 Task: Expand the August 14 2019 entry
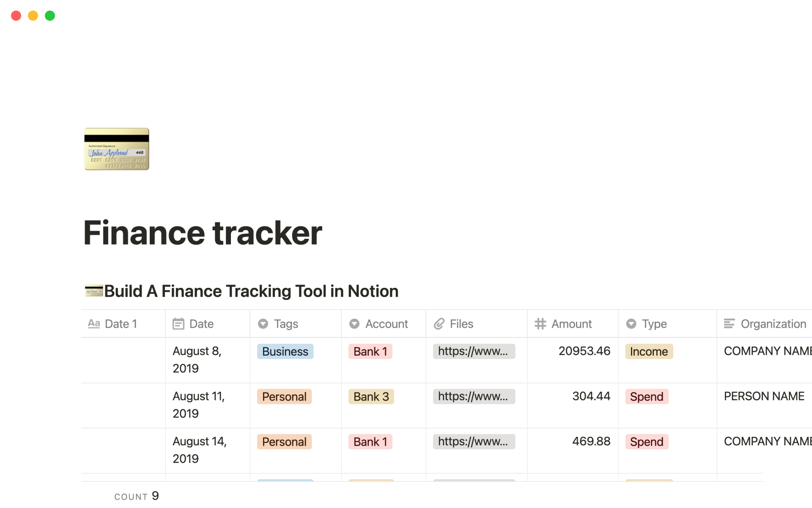coord(123,450)
